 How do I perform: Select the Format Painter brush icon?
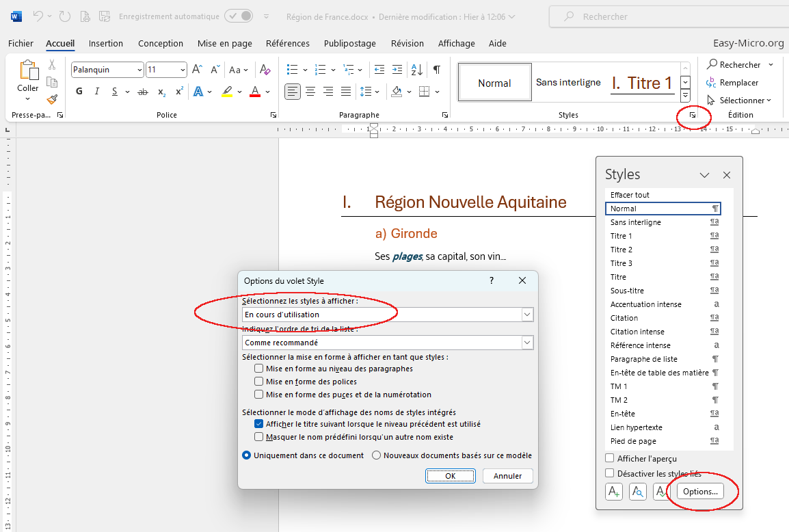pyautogui.click(x=52, y=99)
